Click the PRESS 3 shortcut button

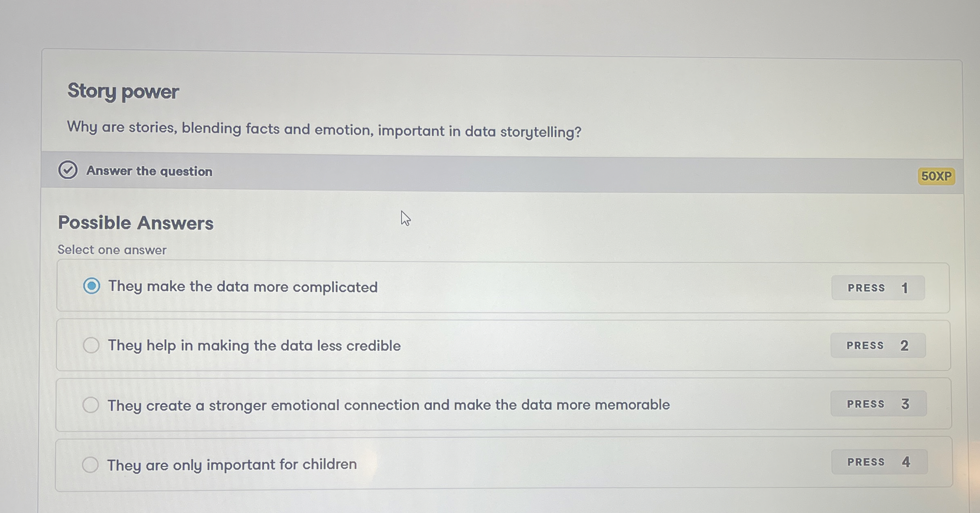[x=878, y=404]
